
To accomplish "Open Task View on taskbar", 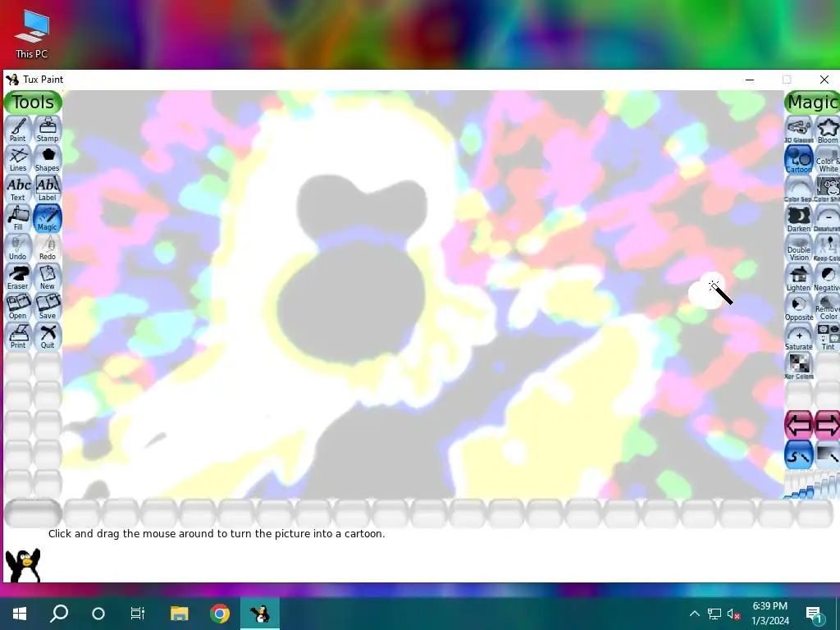I will click(138, 614).
